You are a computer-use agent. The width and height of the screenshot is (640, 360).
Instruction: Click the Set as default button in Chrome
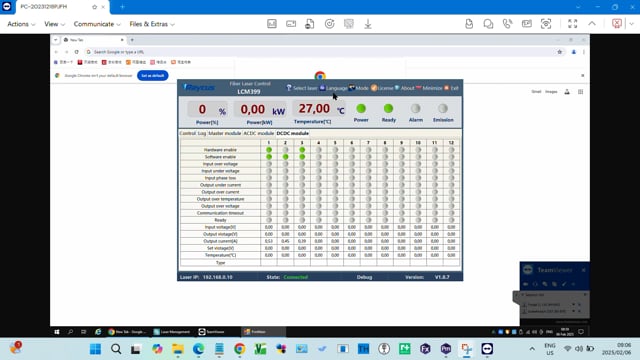pyautogui.click(x=153, y=76)
